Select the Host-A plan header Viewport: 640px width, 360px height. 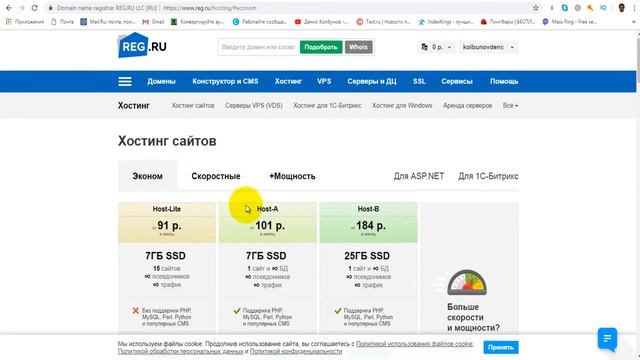pyautogui.click(x=267, y=209)
